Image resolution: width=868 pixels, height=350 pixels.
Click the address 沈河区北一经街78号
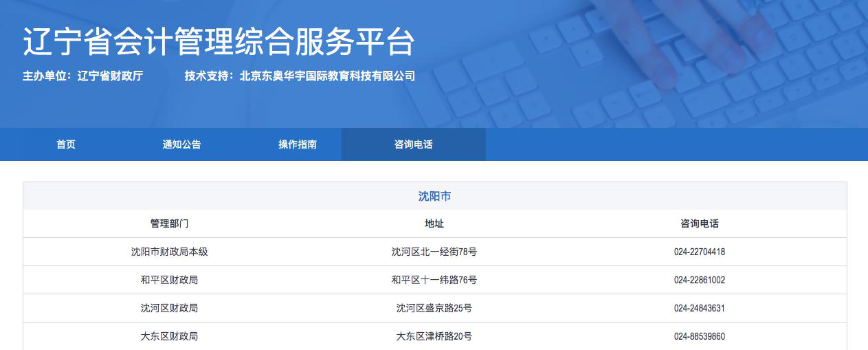tap(434, 252)
